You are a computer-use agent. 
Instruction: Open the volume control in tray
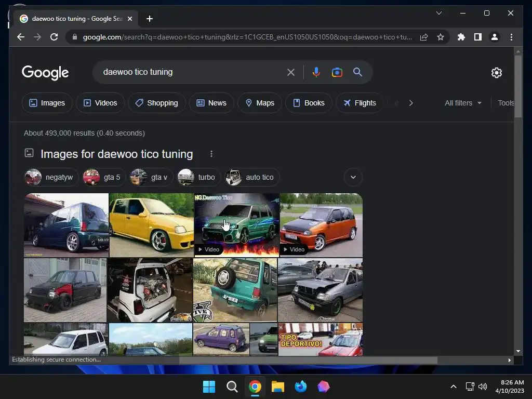(483, 387)
